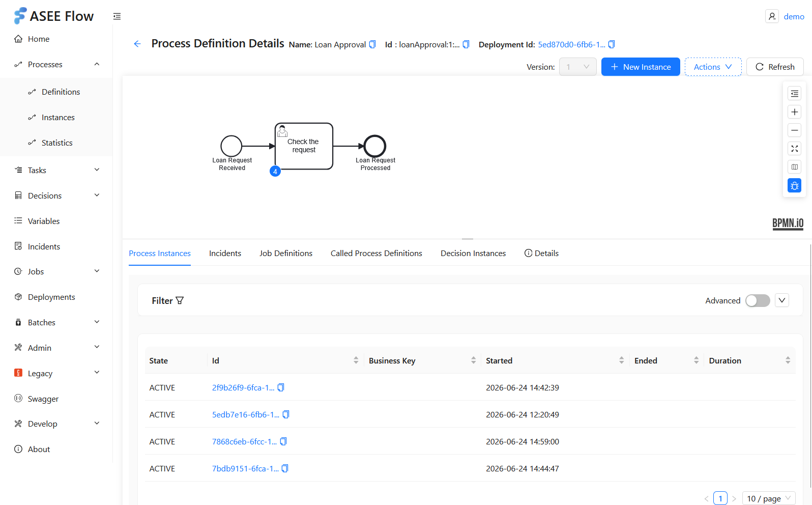812x505 pixels.
Task: Select Loan Request Processed end event
Action: (x=375, y=146)
